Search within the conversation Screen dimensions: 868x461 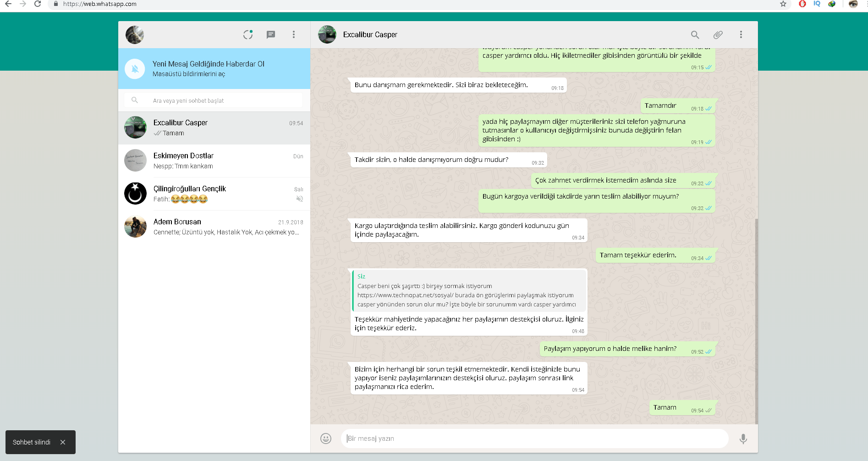pyautogui.click(x=695, y=34)
